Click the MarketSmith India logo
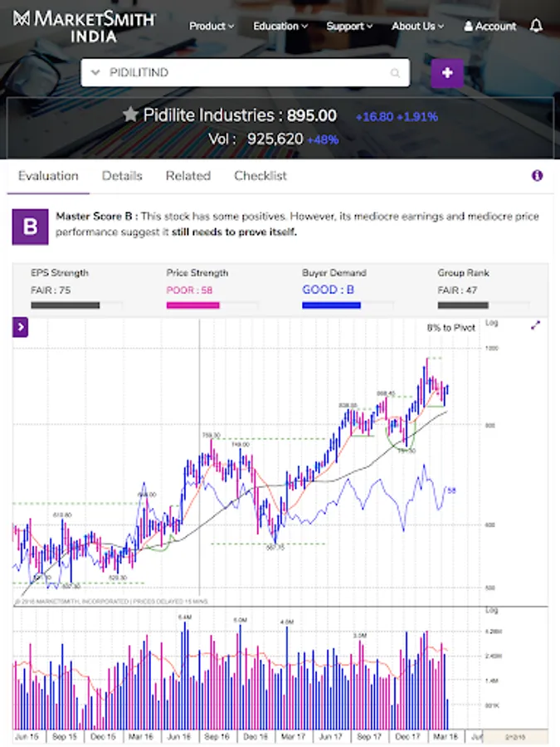This screenshot has height=747, width=560. (85, 26)
